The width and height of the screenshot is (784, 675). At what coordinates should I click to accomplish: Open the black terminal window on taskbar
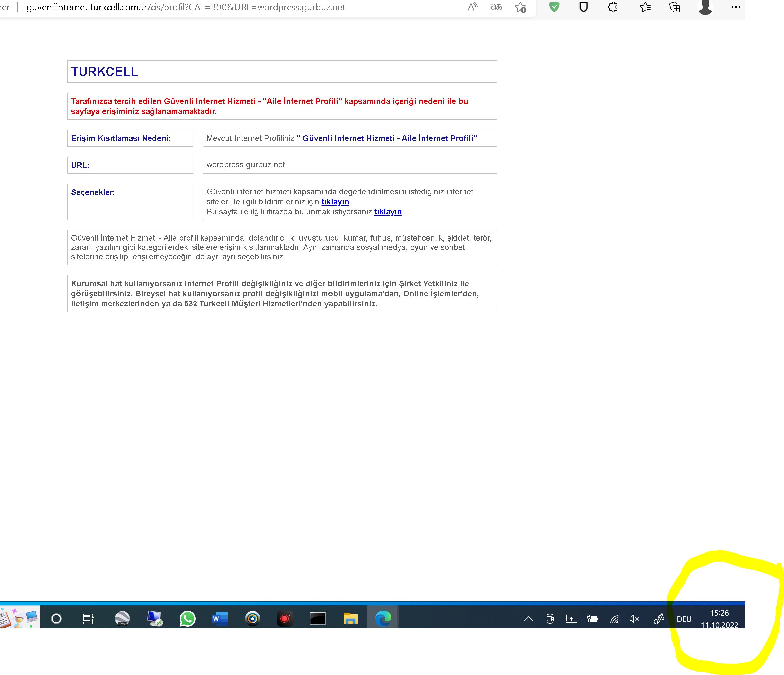click(x=317, y=619)
